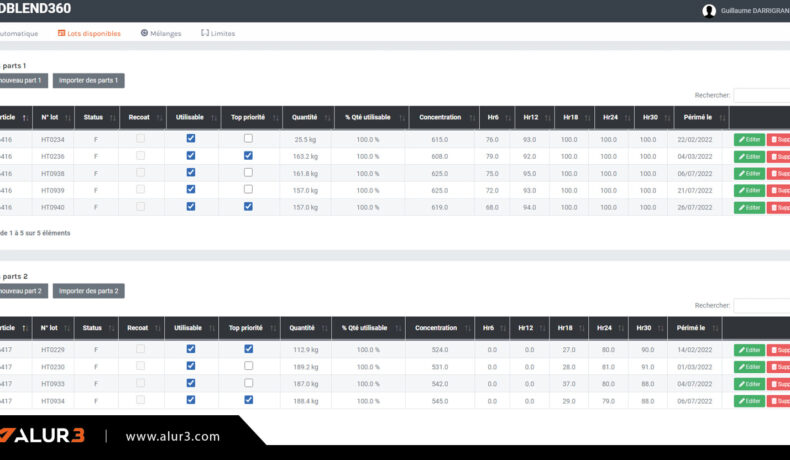The height and width of the screenshot is (460, 790).
Task: Sort parts 2 table by Quantité
Action: (x=306, y=328)
